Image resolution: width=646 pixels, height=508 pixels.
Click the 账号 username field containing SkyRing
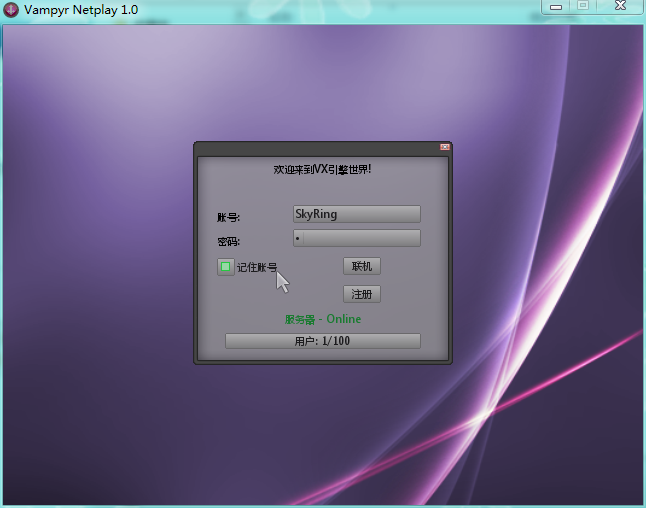357,214
